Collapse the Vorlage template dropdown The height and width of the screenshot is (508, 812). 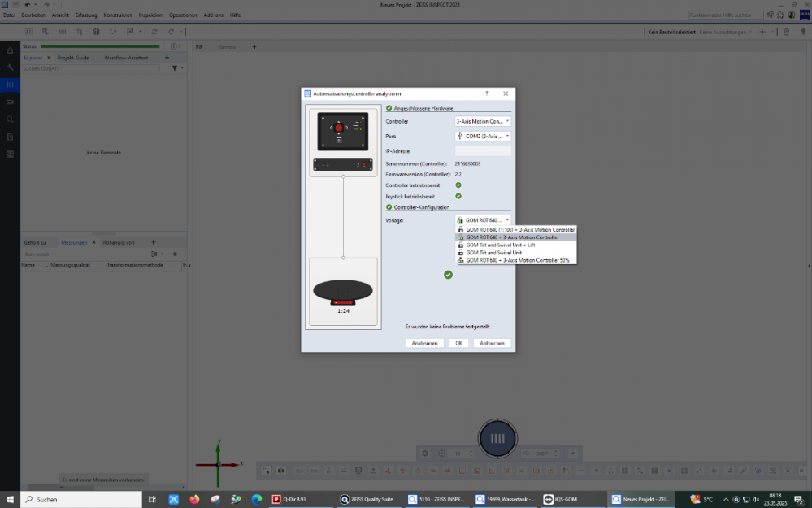(x=483, y=220)
